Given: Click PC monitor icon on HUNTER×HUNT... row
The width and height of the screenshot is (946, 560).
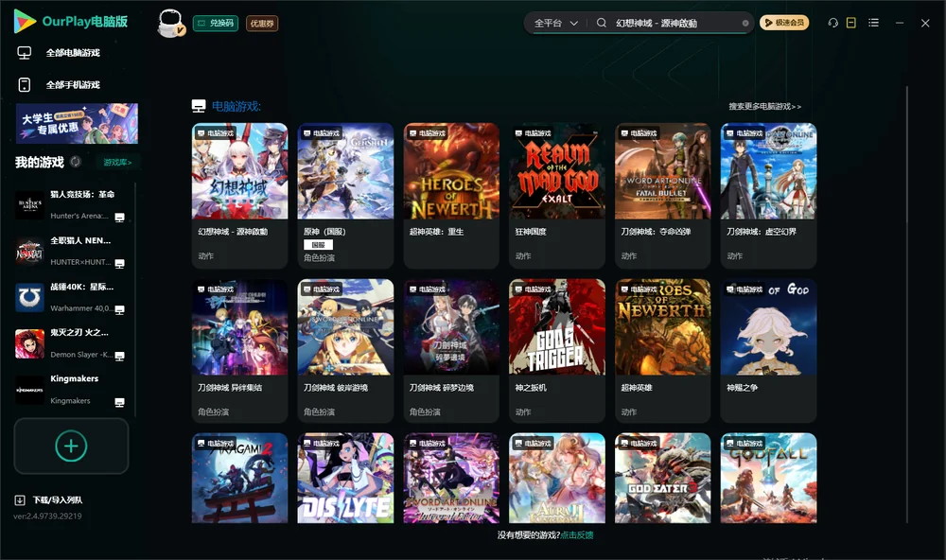Looking at the screenshot, I should 119,264.
